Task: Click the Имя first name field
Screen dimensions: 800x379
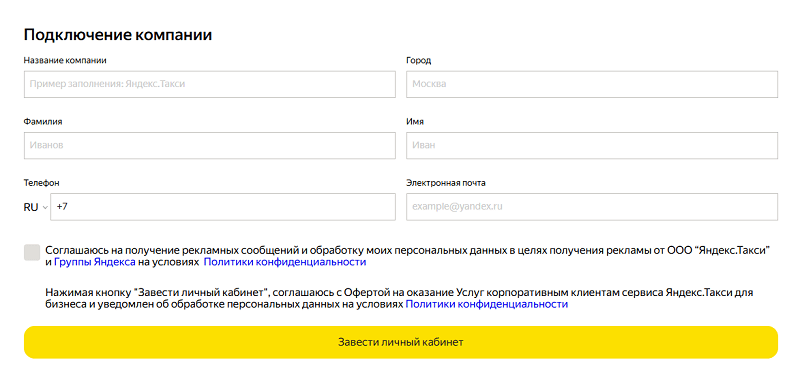Action: 592,145
